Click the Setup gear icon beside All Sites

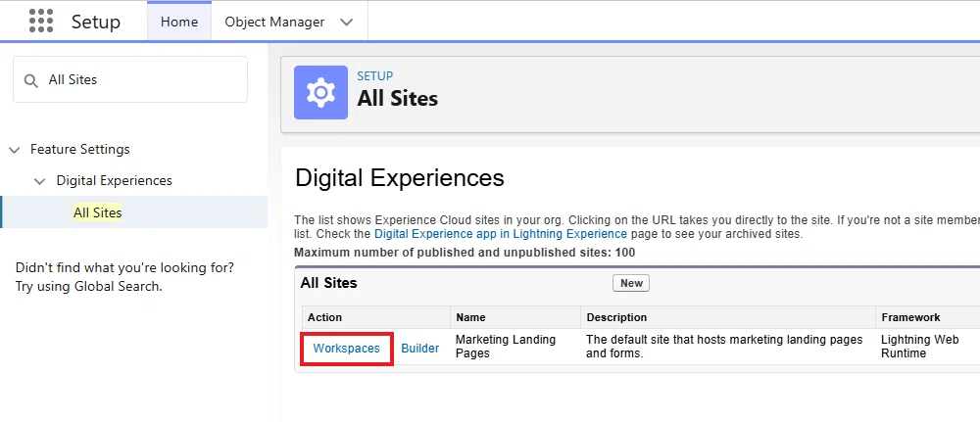(x=320, y=92)
